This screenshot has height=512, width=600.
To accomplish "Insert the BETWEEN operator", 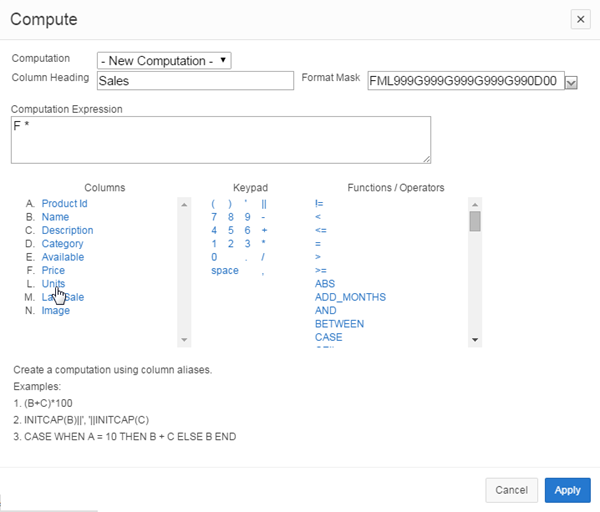I will tap(339, 324).
